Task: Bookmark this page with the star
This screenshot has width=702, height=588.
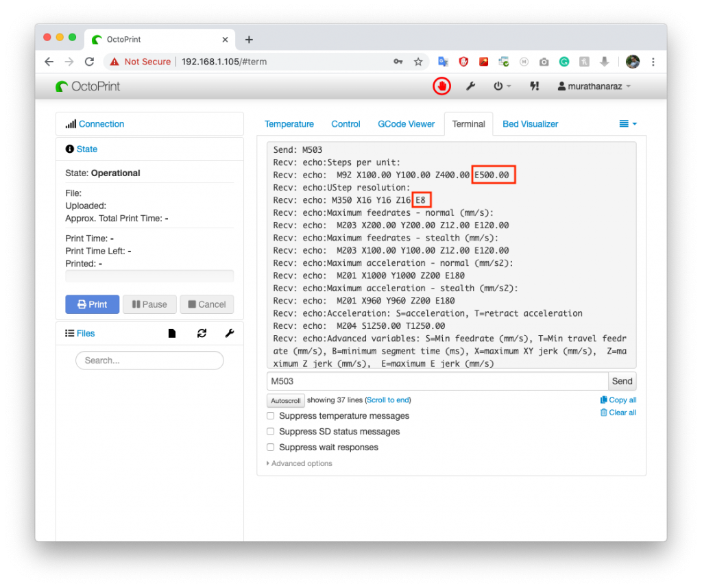Action: [418, 62]
